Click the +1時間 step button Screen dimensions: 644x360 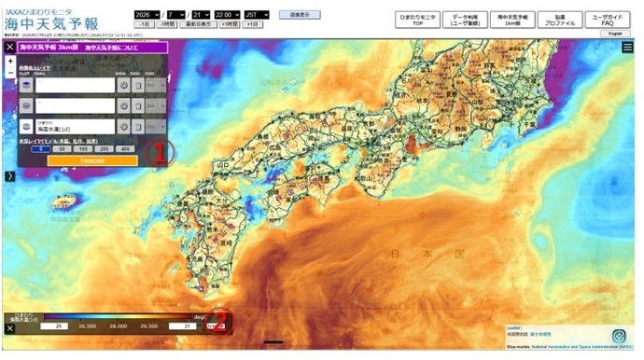pos(230,24)
